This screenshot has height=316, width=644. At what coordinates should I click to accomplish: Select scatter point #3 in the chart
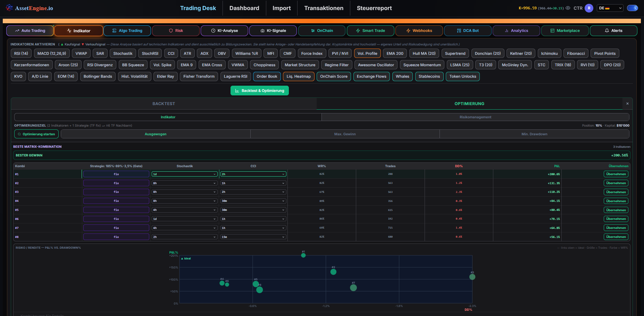click(472, 277)
